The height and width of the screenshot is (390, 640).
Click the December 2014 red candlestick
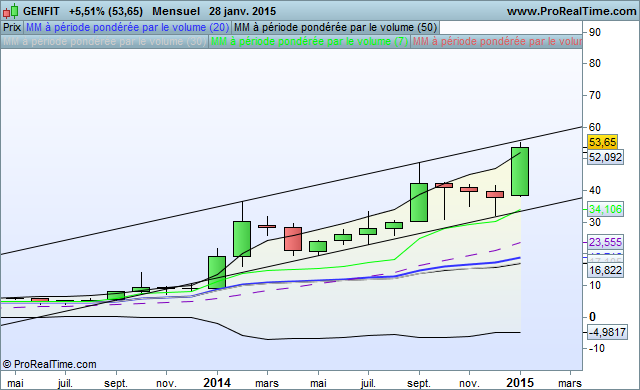495,194
